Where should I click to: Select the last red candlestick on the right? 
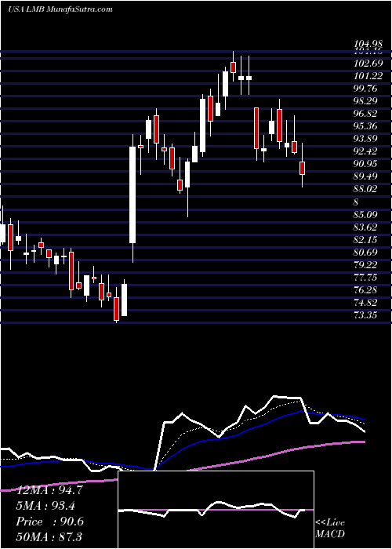pos(303,168)
